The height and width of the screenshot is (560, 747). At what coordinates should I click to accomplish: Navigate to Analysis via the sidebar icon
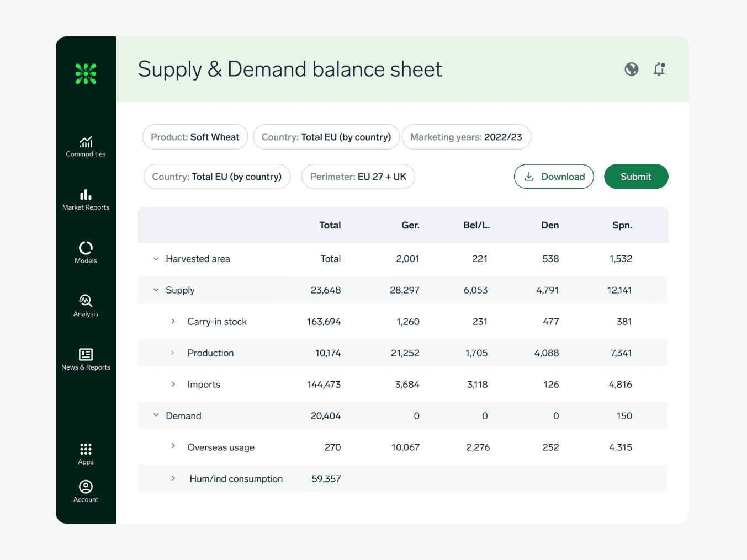tap(86, 305)
